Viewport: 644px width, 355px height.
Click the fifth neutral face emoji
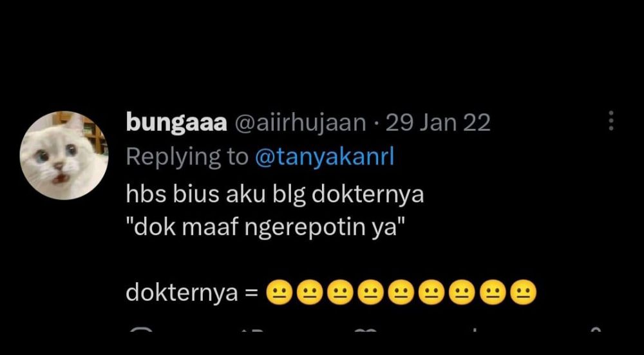pyautogui.click(x=401, y=293)
